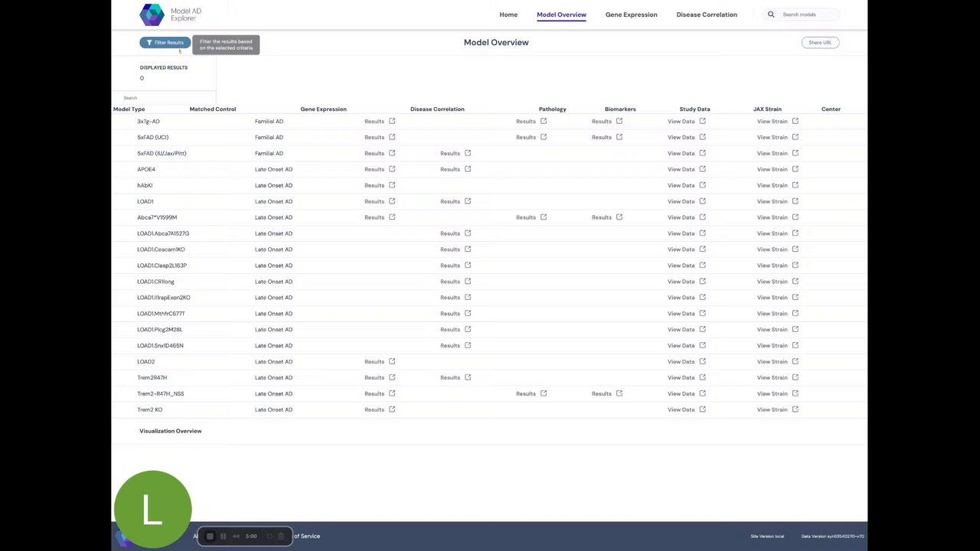Click the 3xTg-AD model name
The height and width of the screenshot is (551, 980).
(149, 122)
